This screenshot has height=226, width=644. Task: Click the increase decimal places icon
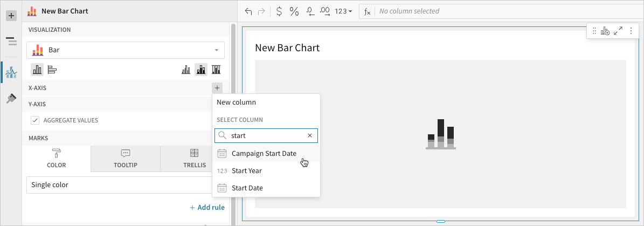pos(325,11)
